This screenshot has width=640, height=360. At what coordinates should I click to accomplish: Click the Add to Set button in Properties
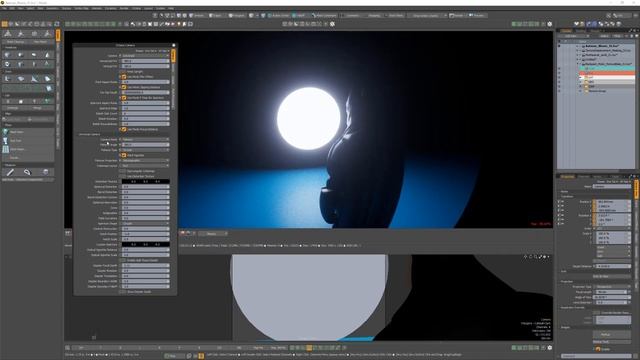(612, 276)
